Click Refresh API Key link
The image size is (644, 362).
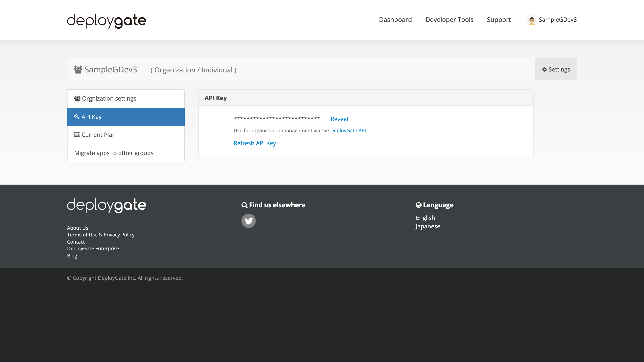click(x=254, y=143)
